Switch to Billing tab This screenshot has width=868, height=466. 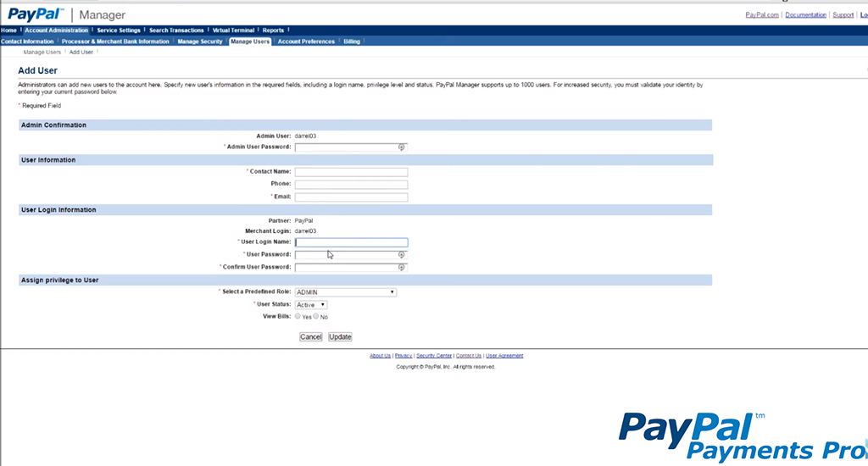coord(352,42)
